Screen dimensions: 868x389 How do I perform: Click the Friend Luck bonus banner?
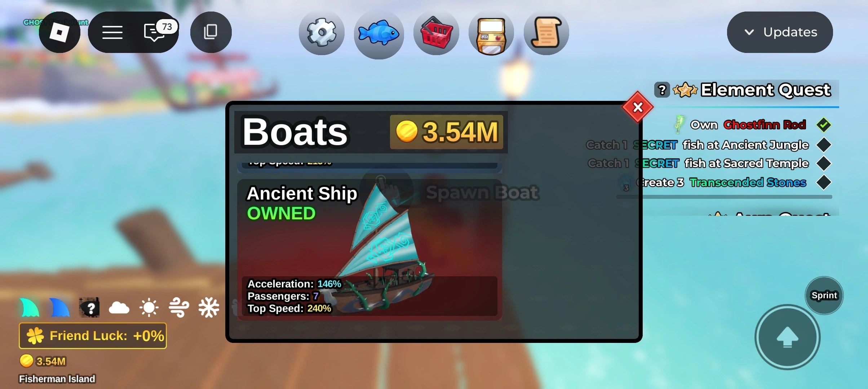93,336
